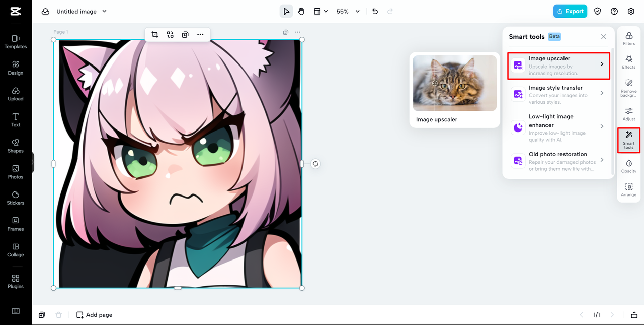Open the 55% zoom dropdown

[x=348, y=11]
